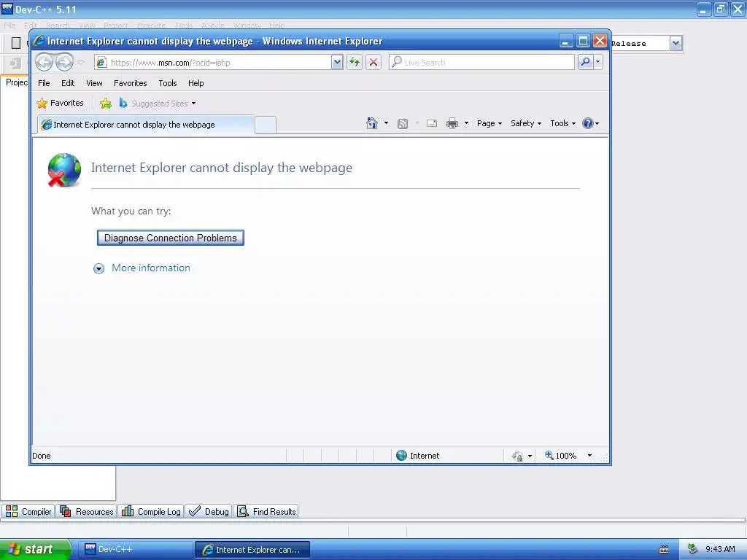Click the Internet zone globe in status bar
This screenshot has width=747, height=560.
[x=402, y=455]
